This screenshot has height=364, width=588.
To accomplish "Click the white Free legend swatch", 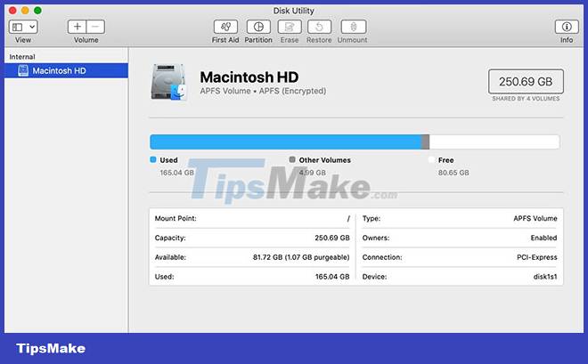I will (x=431, y=160).
